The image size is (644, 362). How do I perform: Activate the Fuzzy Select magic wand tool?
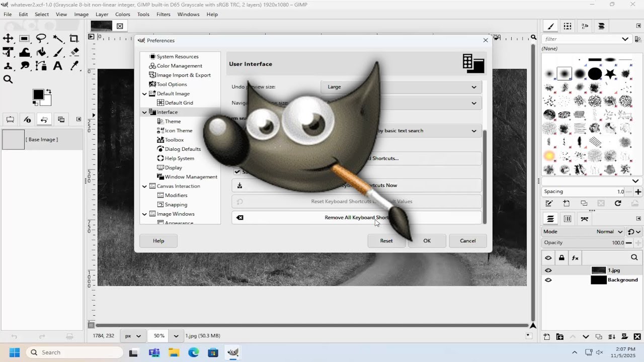pos(58,38)
